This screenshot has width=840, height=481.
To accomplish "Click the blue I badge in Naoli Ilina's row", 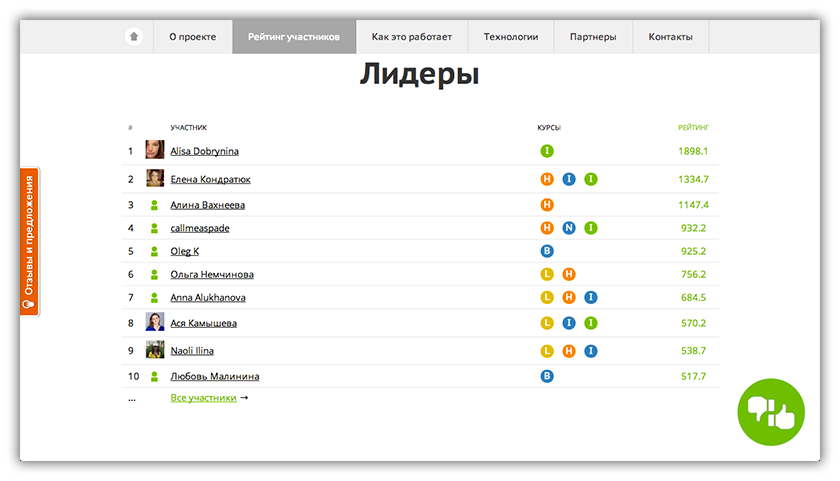I will tap(591, 351).
